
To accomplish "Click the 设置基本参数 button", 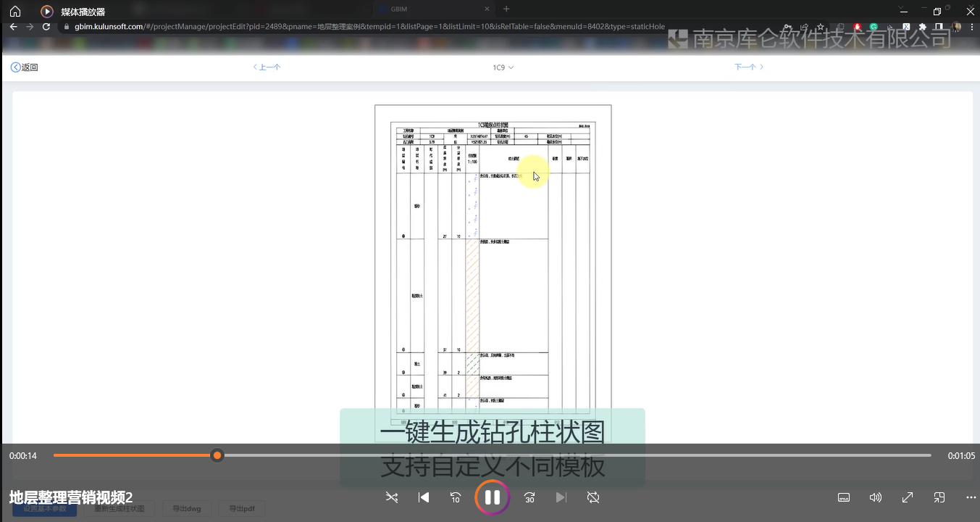I will [44, 509].
